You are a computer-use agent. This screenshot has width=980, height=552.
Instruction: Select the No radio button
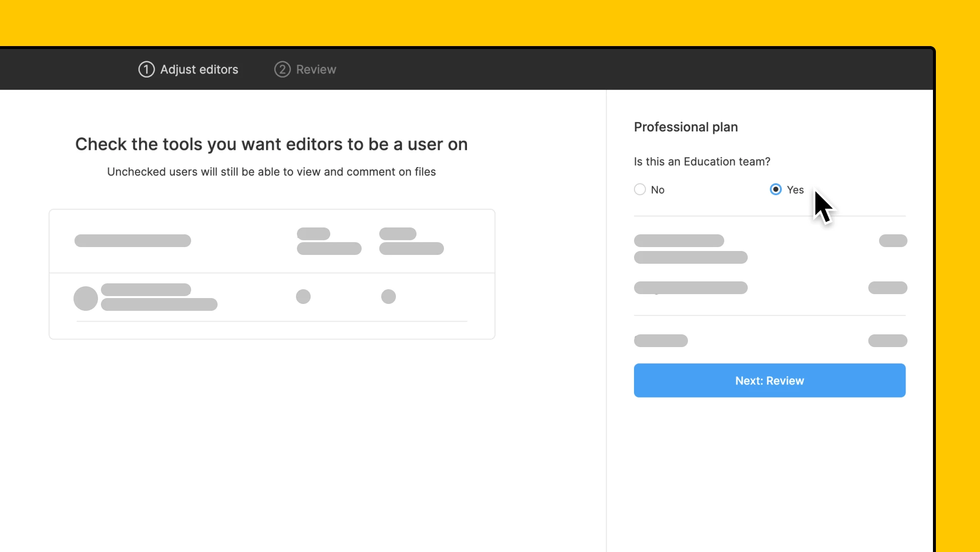[639, 189]
